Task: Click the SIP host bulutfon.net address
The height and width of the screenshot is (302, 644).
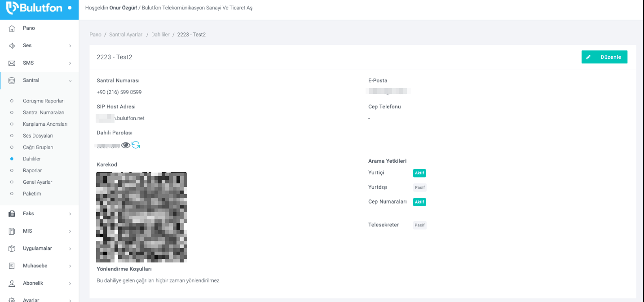Action: (x=120, y=118)
